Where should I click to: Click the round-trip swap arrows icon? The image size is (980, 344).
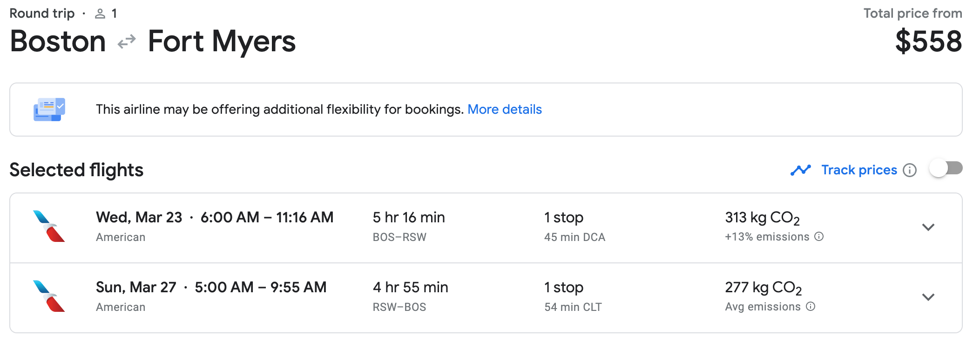pyautogui.click(x=127, y=42)
